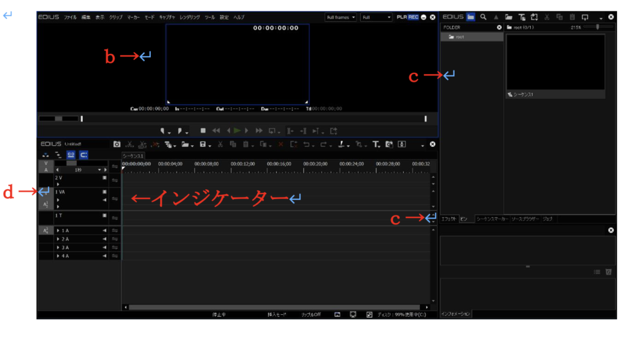Click the voice-over recording icon
Screen dimensions: 644x338
pyautogui.click(x=402, y=144)
